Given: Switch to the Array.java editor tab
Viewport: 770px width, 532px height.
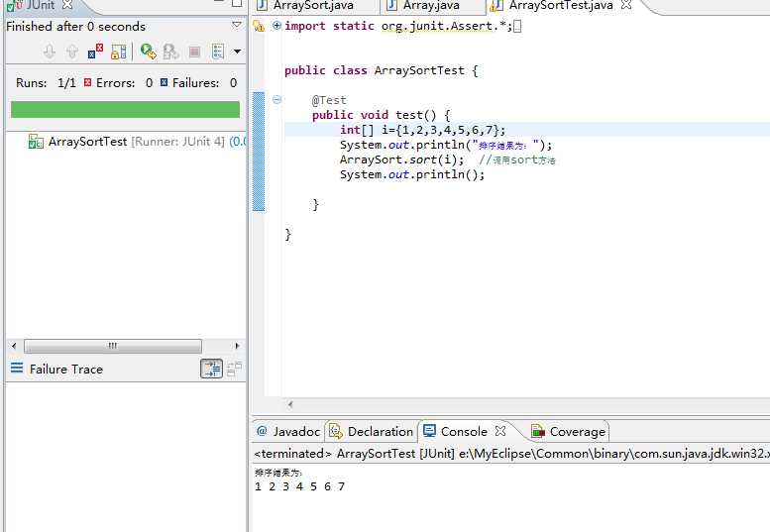Looking at the screenshot, I should [431, 5].
